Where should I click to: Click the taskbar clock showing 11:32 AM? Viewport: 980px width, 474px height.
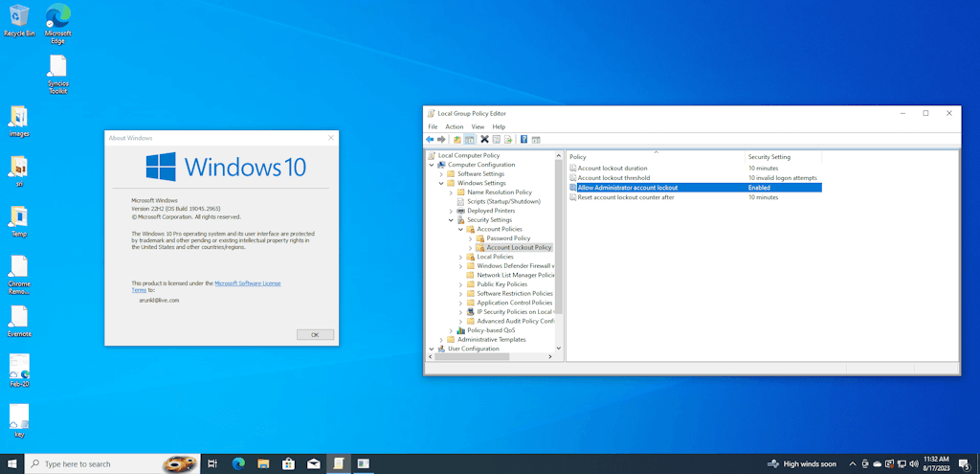click(936, 463)
